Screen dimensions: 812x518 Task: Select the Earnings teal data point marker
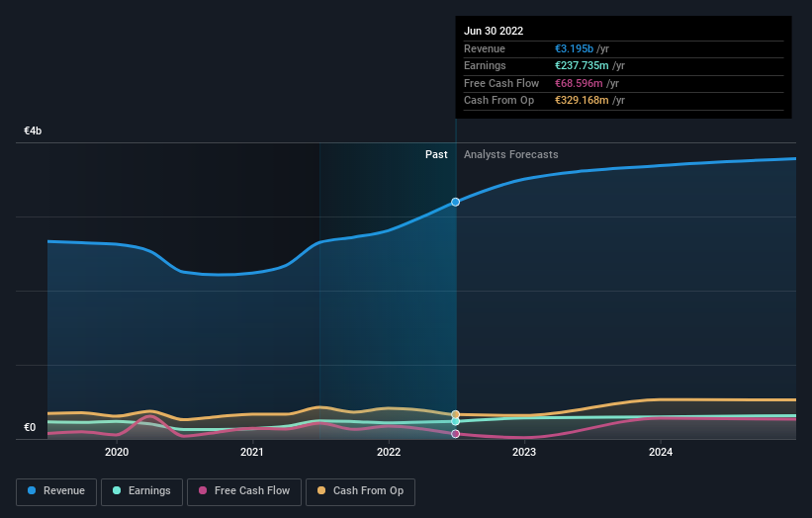coord(455,421)
